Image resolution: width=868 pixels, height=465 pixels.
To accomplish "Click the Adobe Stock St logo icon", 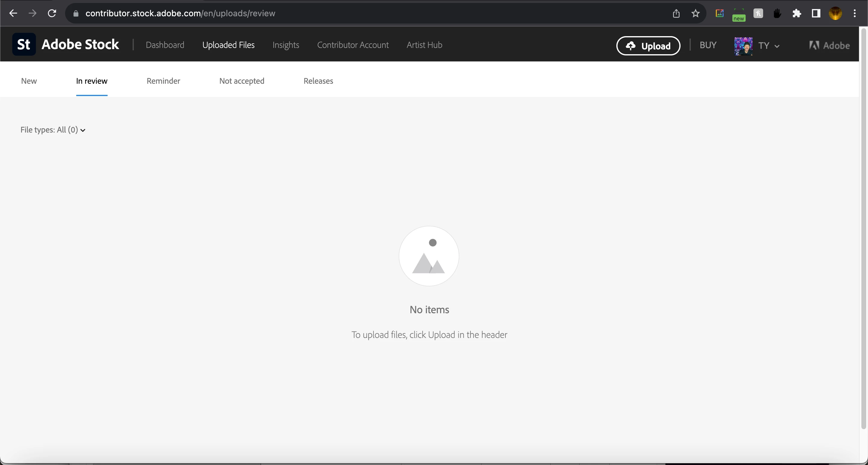I will [x=24, y=44].
